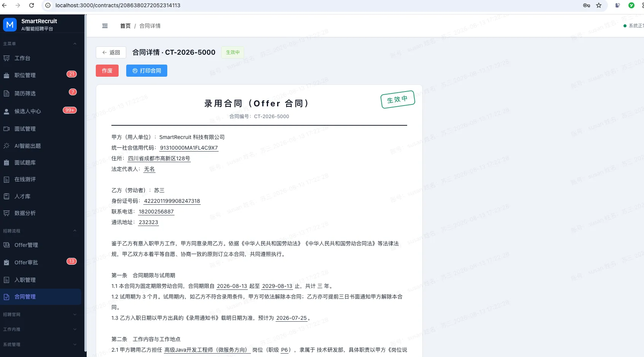Click the 99+ badge on 候选人中心
This screenshot has width=644, height=357.
(x=70, y=110)
